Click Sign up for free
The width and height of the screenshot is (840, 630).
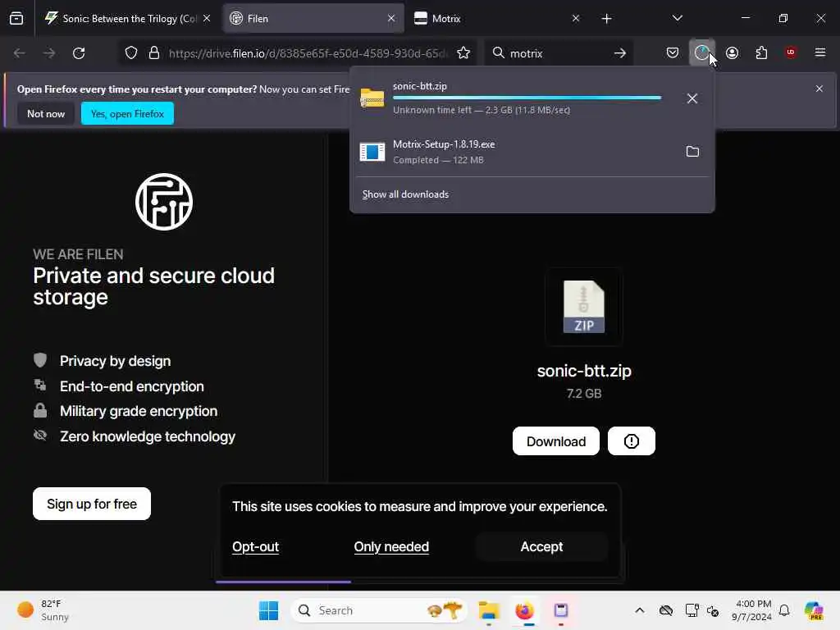[x=92, y=504]
